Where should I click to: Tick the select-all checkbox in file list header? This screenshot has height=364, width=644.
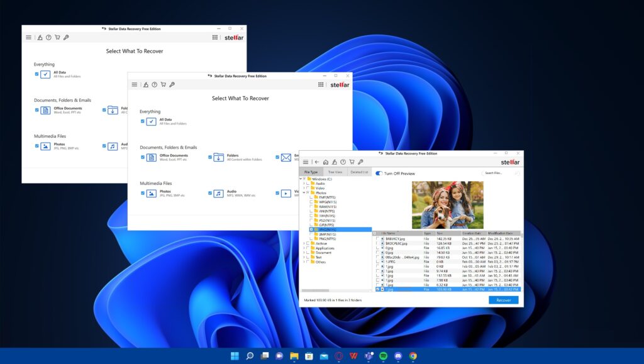(375, 233)
